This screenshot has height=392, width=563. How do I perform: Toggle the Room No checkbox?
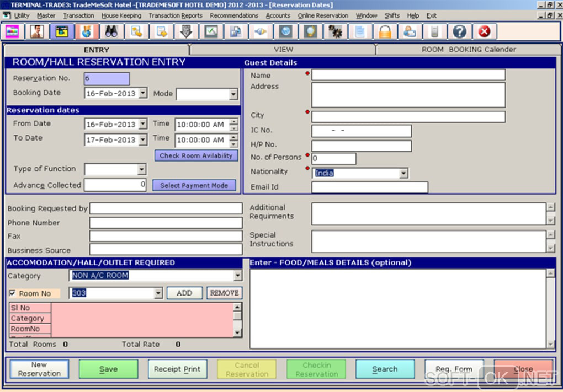[x=12, y=293]
